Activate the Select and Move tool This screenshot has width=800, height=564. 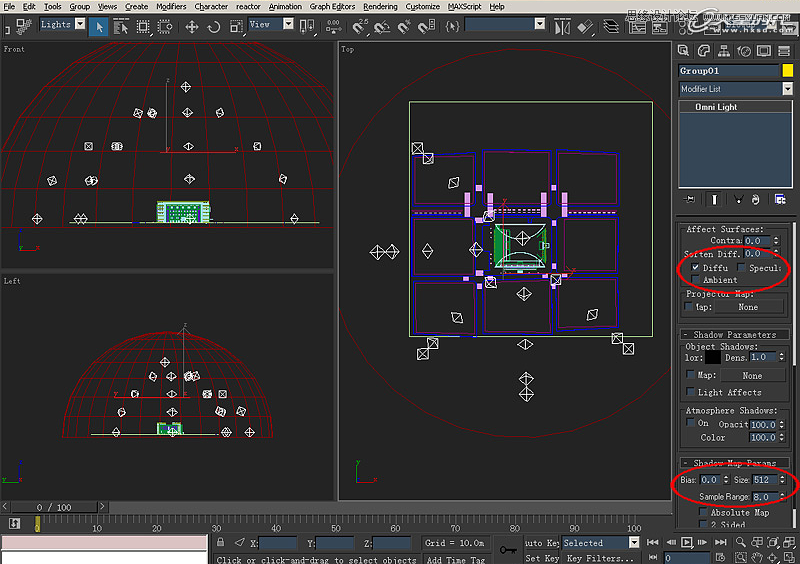point(191,25)
